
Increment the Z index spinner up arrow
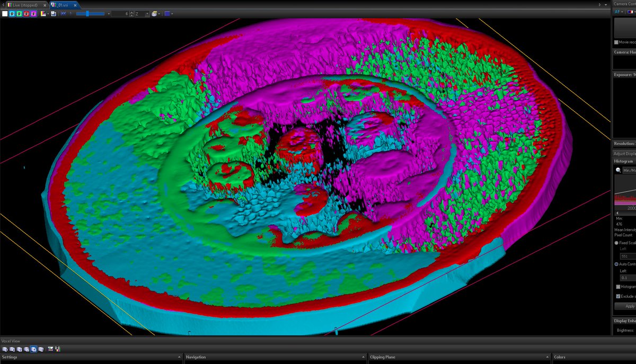click(131, 12)
